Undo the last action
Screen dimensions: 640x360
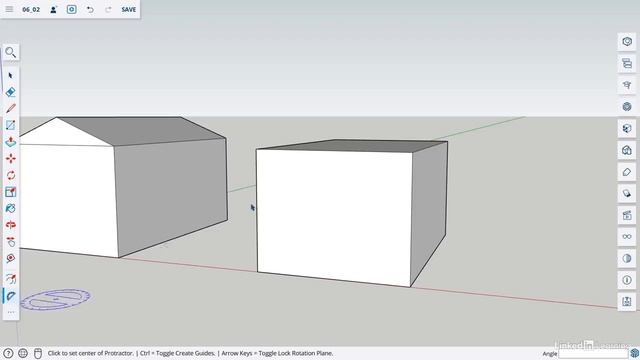90,9
